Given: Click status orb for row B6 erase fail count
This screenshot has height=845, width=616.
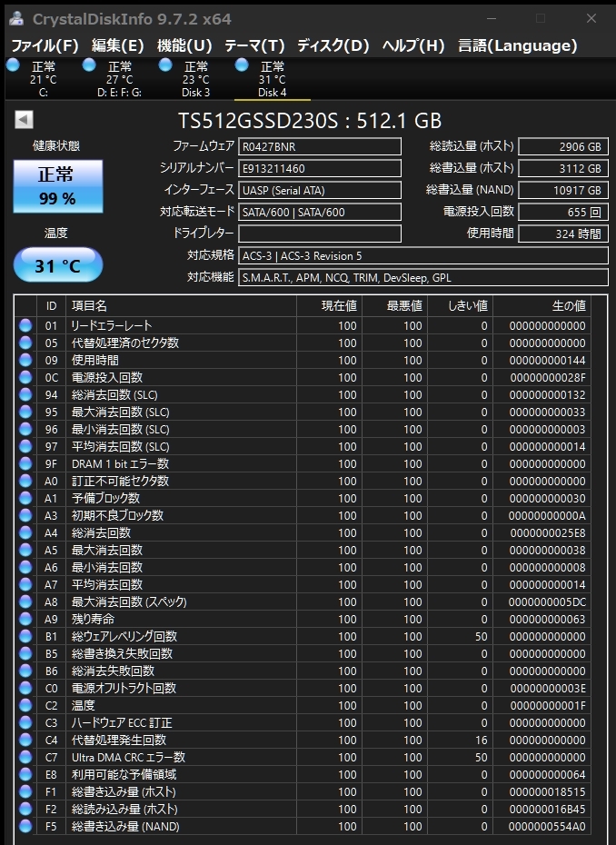Looking at the screenshot, I should click(x=25, y=671).
